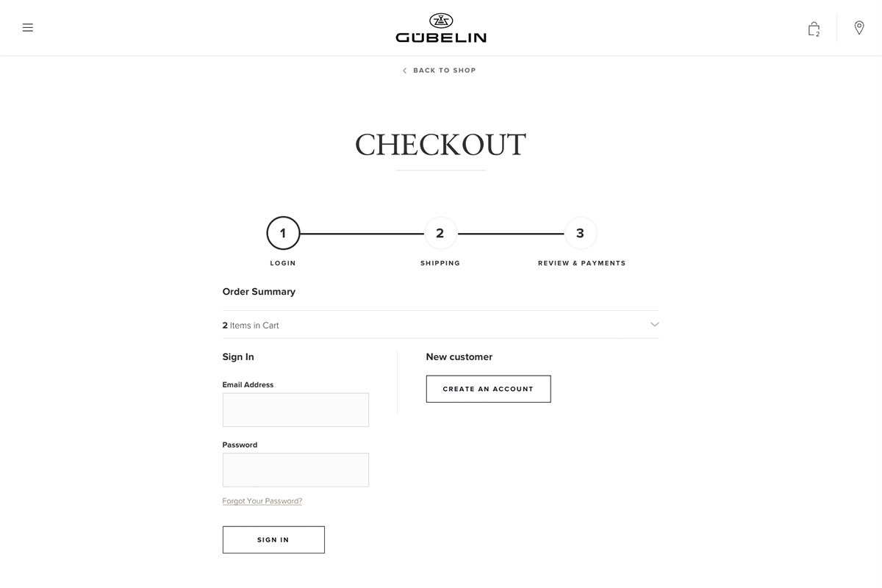
Task: Select the step 3 Review & Payments circle
Action: [580, 233]
